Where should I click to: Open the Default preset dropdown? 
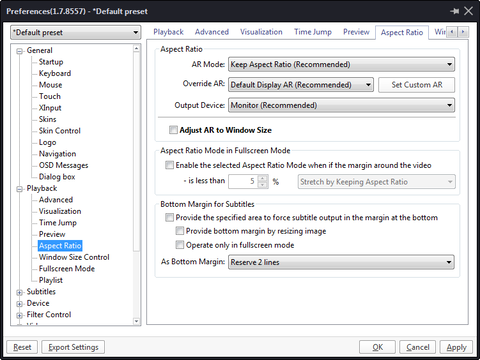[76, 32]
